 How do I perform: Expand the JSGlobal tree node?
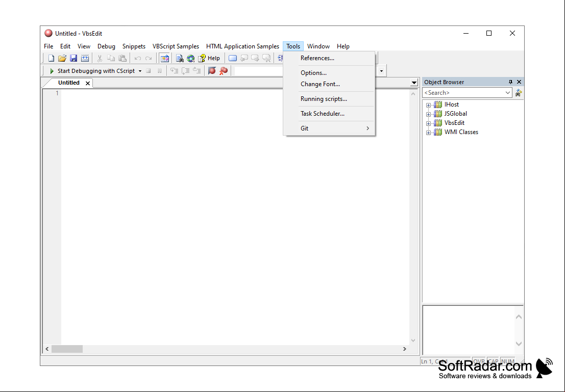(428, 115)
